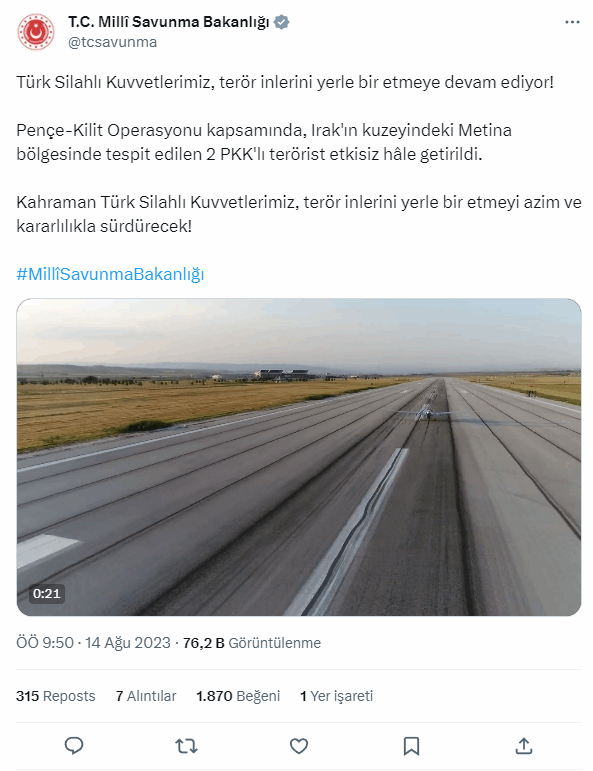
Task: Repost this tweet using the repost icon
Action: [186, 746]
